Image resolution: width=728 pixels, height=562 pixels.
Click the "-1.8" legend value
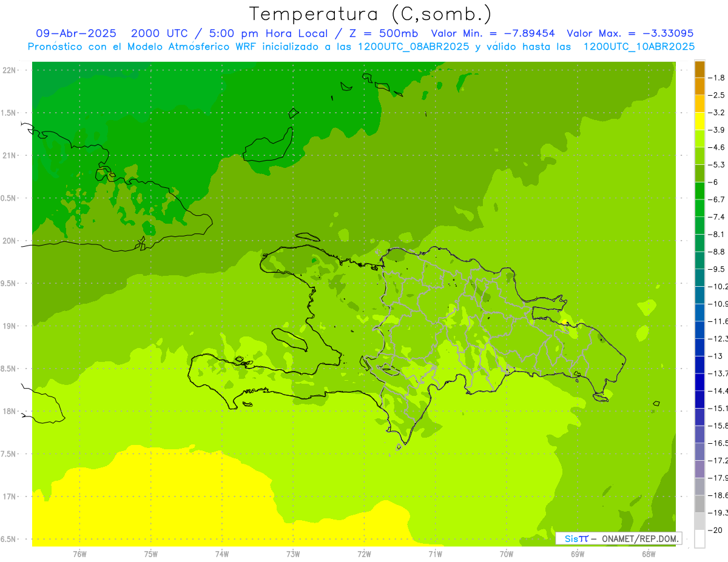[717, 78]
